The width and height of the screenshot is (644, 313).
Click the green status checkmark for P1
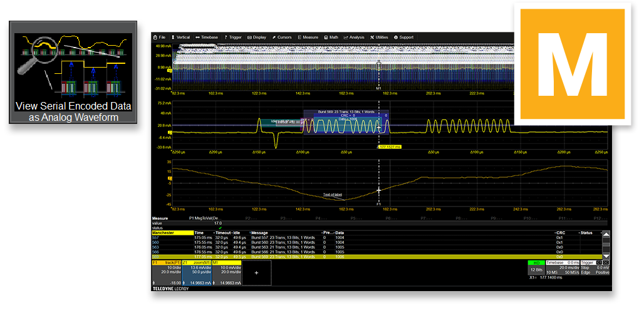click(x=220, y=228)
